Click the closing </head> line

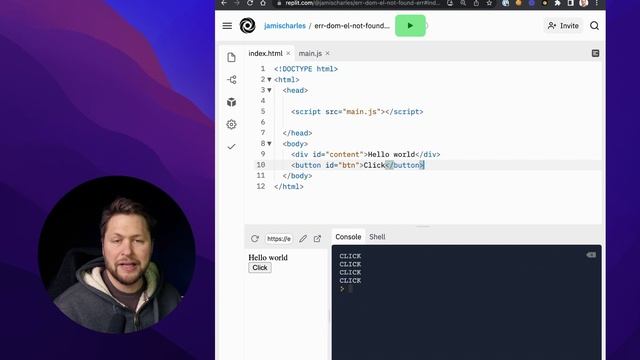297,133
